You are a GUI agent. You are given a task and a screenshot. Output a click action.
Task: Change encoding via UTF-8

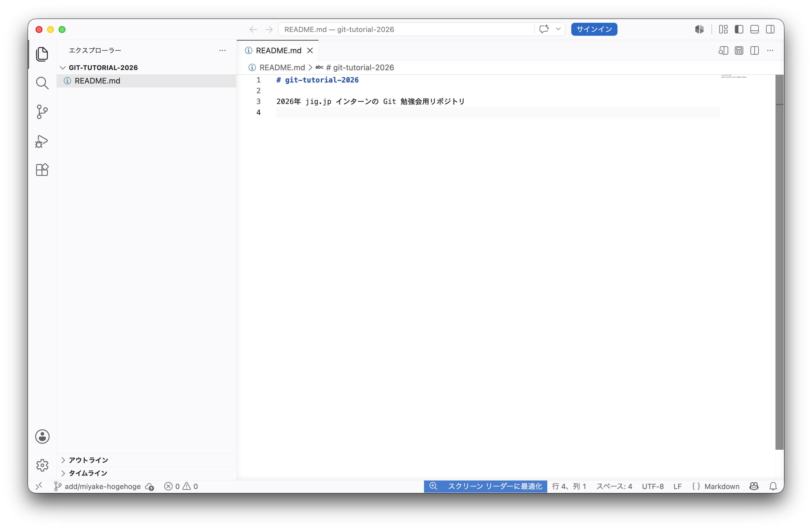[x=653, y=486]
